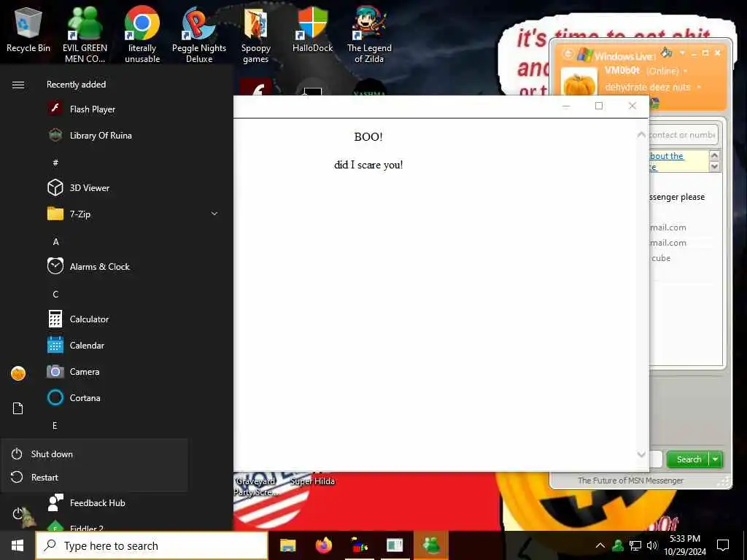
Task: Open Firefox from the taskbar
Action: pyautogui.click(x=323, y=545)
